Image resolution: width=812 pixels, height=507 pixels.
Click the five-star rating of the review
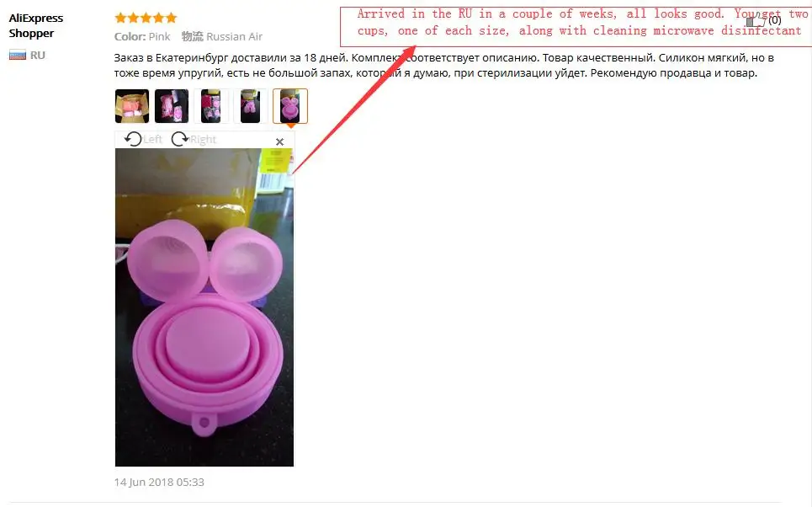(x=146, y=19)
